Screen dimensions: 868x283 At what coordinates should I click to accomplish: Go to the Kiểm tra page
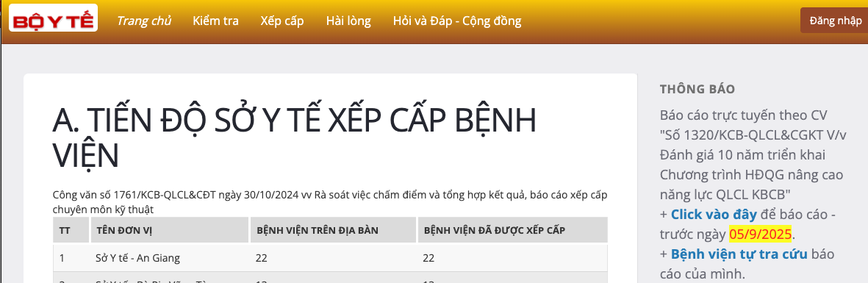(x=215, y=21)
